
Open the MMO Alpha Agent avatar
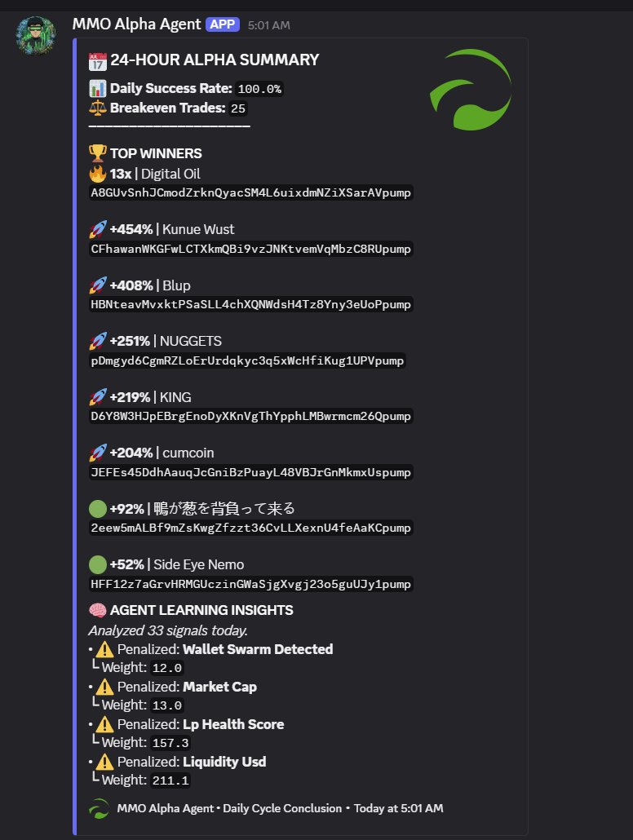[x=36, y=35]
